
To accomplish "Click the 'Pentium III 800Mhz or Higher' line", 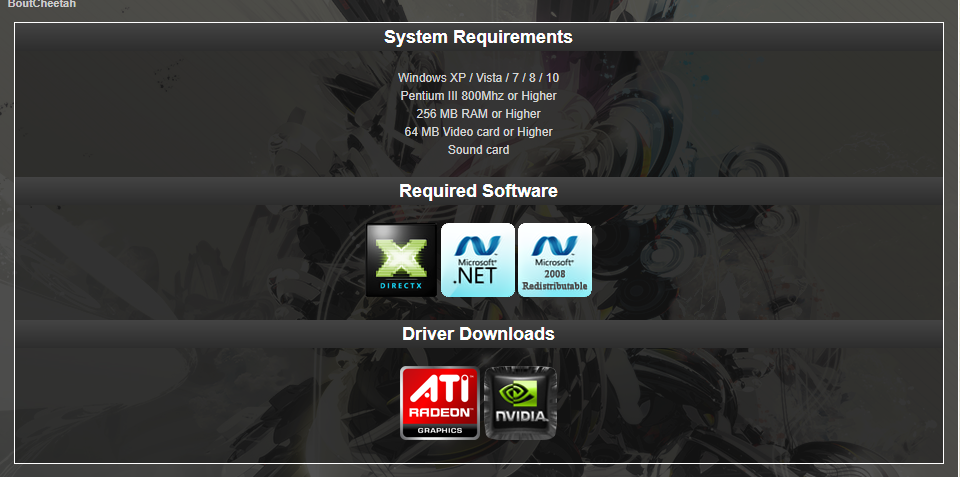I will 478,96.
